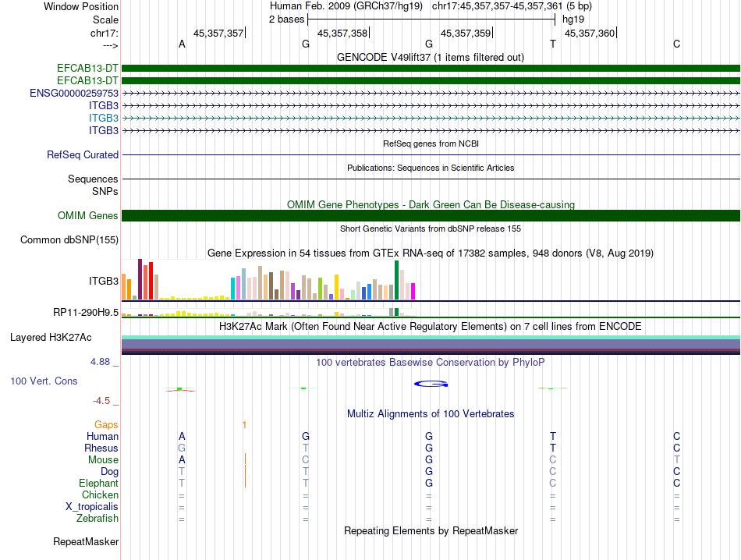Click the ITGB3 GTEx track label
741x560 pixels.
104,282
